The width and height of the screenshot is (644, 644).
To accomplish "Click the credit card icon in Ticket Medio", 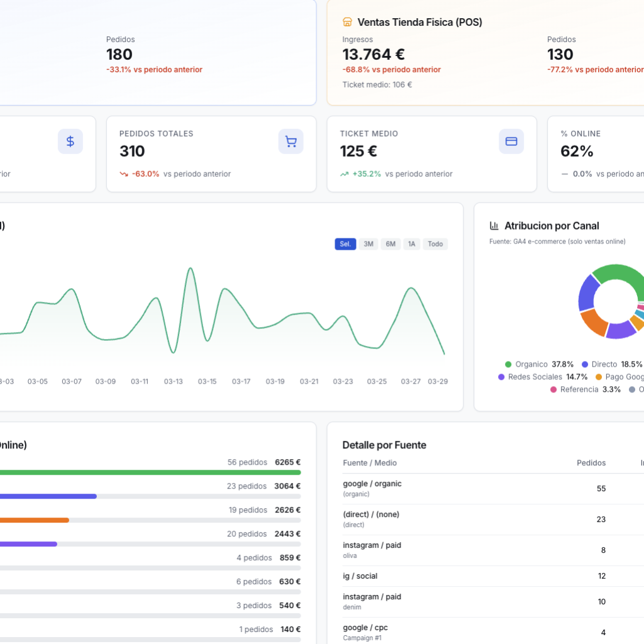I will point(511,142).
